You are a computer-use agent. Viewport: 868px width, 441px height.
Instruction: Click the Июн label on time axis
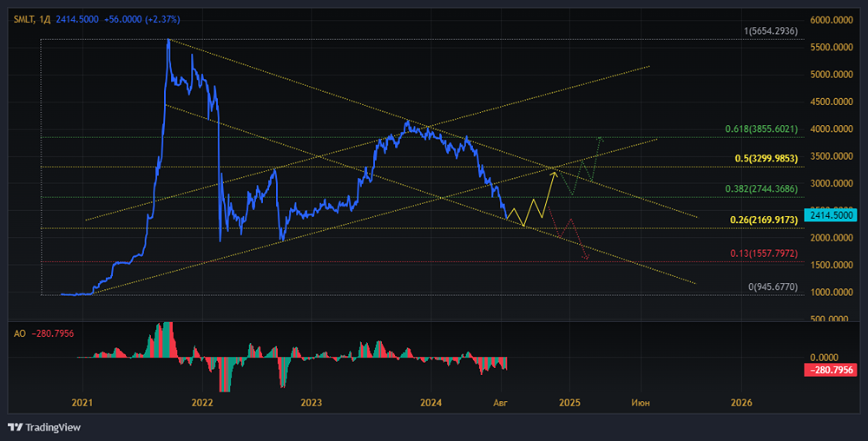point(641,403)
